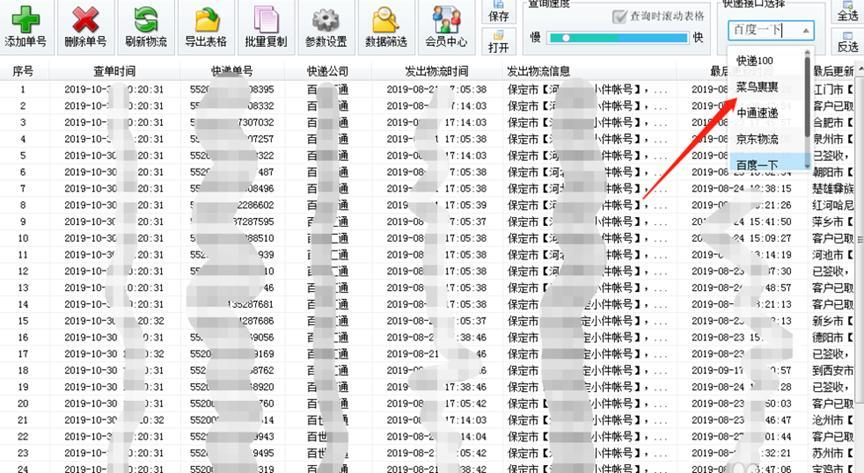Click 沧州市 cell in row 21
The image size is (864, 473).
point(833,420)
